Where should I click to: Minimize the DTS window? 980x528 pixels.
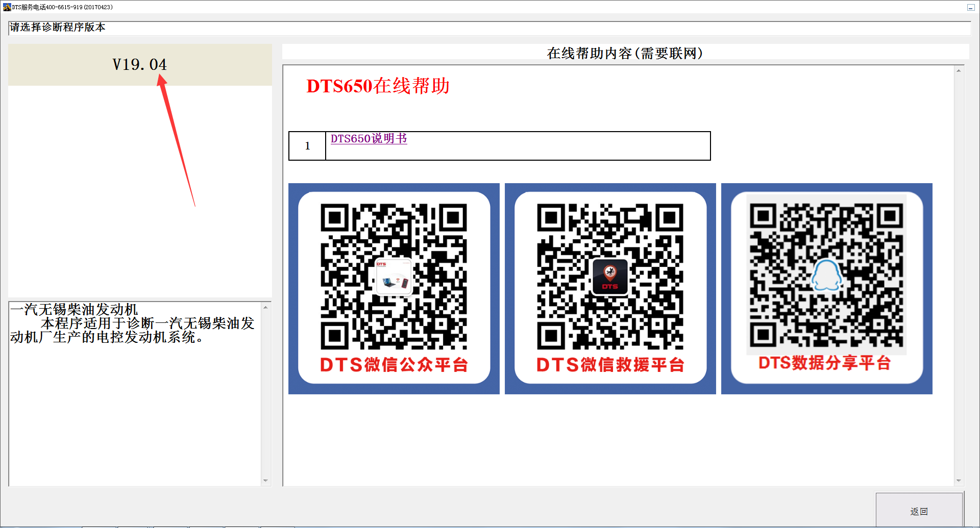(x=971, y=7)
